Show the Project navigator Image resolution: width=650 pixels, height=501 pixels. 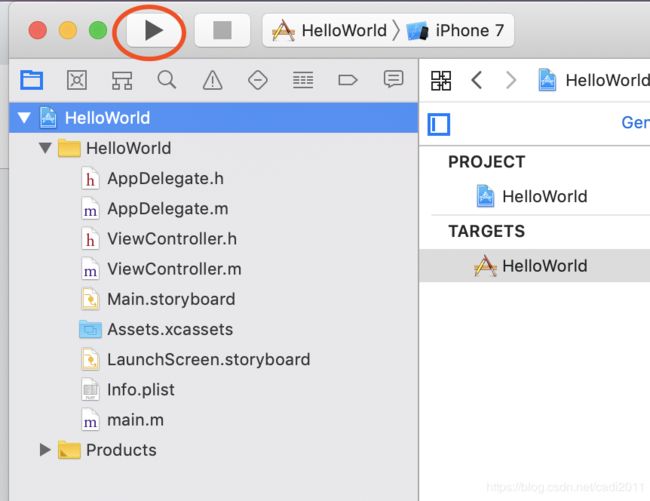(32, 80)
